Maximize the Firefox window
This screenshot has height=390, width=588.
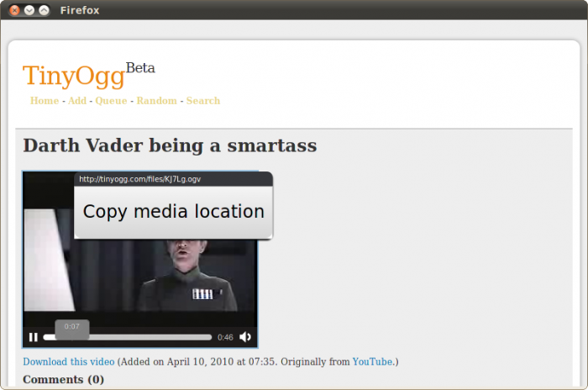pos(44,10)
